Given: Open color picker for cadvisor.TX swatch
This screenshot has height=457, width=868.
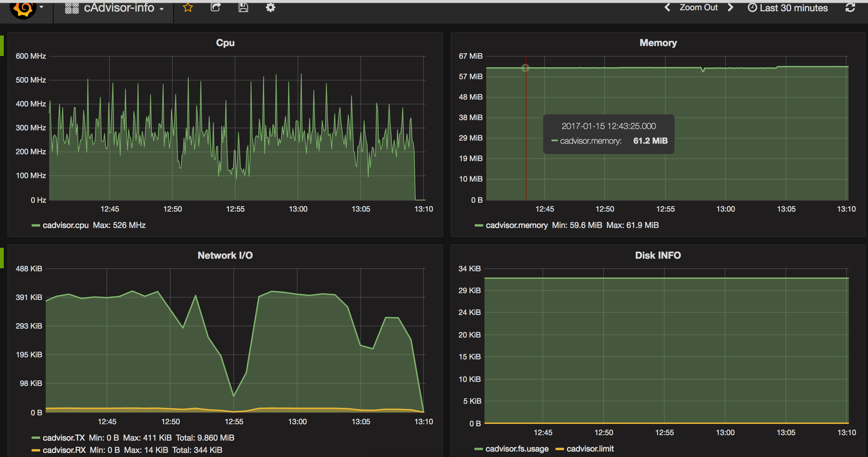Looking at the screenshot, I should pyautogui.click(x=36, y=438).
